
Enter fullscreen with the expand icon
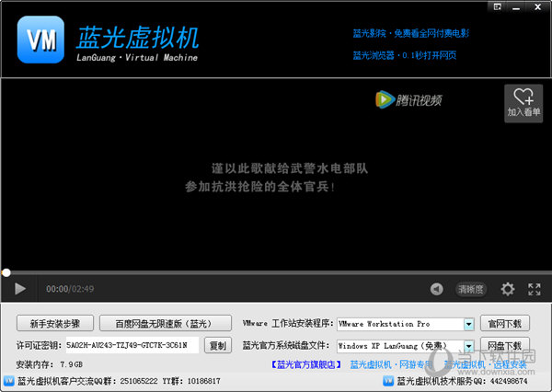pyautogui.click(x=534, y=289)
